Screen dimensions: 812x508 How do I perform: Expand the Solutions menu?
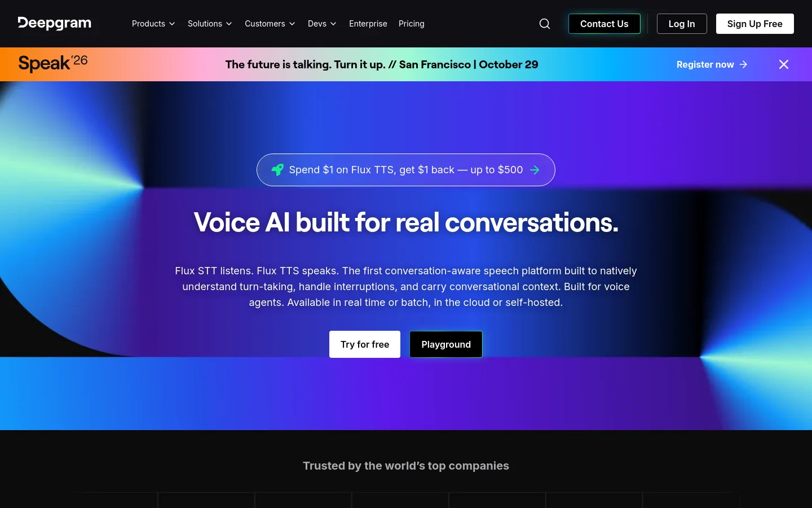click(210, 24)
